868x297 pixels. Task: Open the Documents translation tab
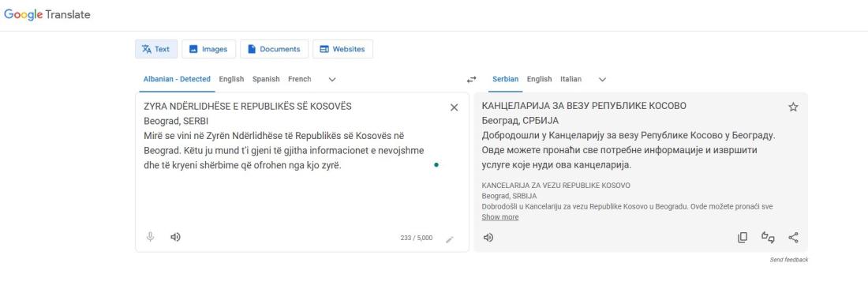tap(274, 49)
